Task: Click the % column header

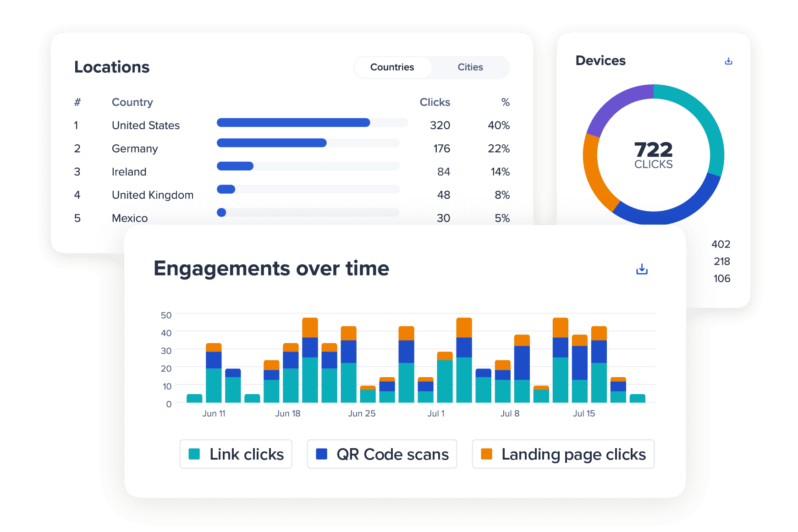Action: click(x=506, y=102)
